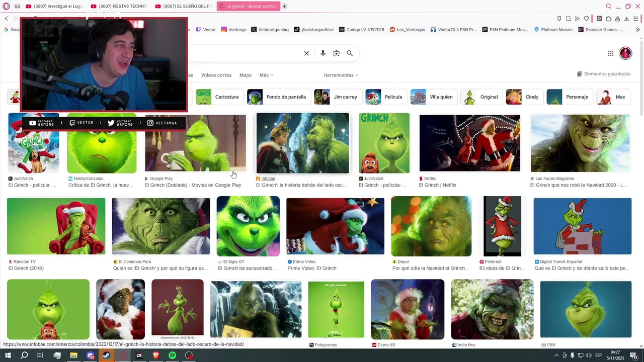Open Steam from the taskbar
The height and width of the screenshot is (362, 644).
(x=106, y=355)
